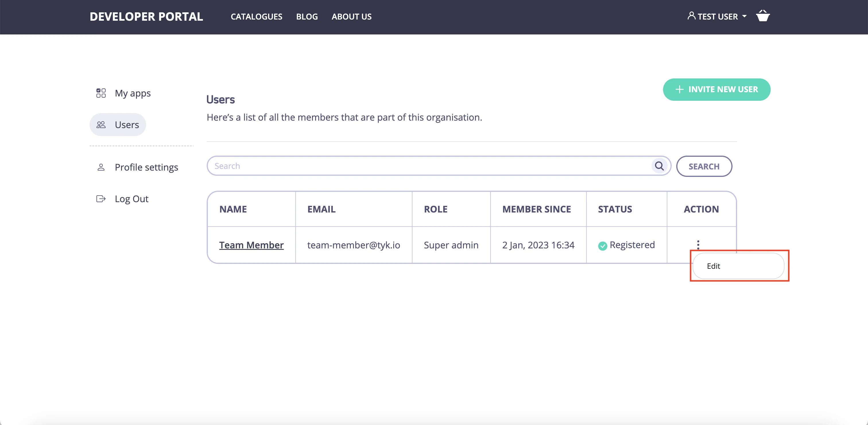Click inside the Search input field
This screenshot has height=425, width=868.
pos(404,166)
